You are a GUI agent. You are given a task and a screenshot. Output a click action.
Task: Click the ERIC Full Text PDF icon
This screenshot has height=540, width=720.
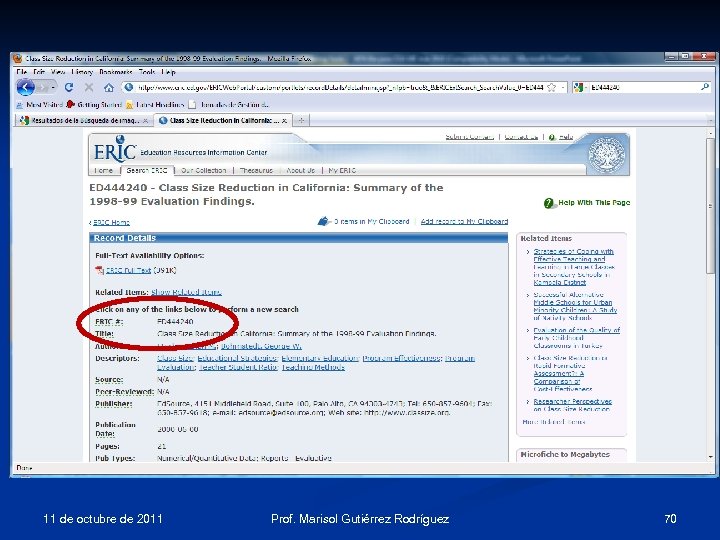100,270
